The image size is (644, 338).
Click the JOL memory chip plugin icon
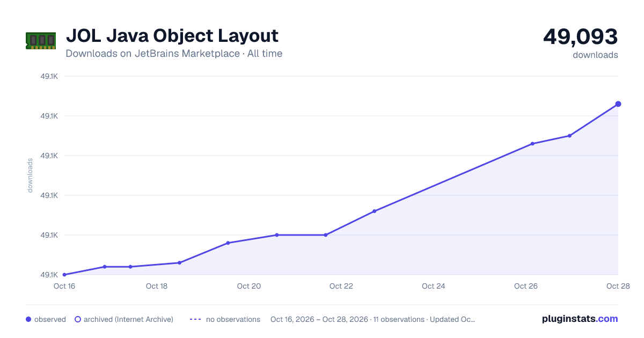[41, 40]
